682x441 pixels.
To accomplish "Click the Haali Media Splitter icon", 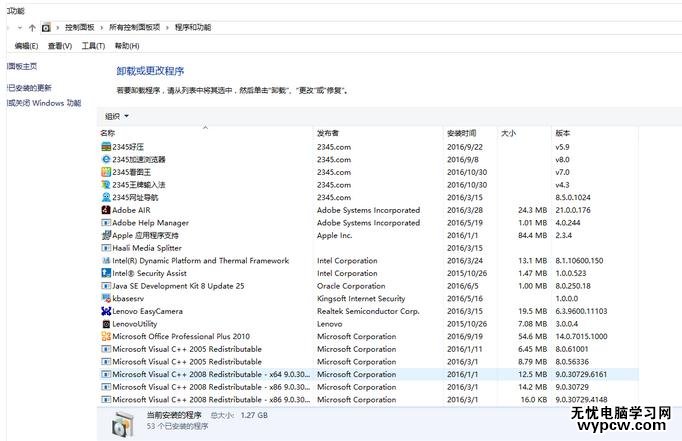I will pyautogui.click(x=106, y=248).
